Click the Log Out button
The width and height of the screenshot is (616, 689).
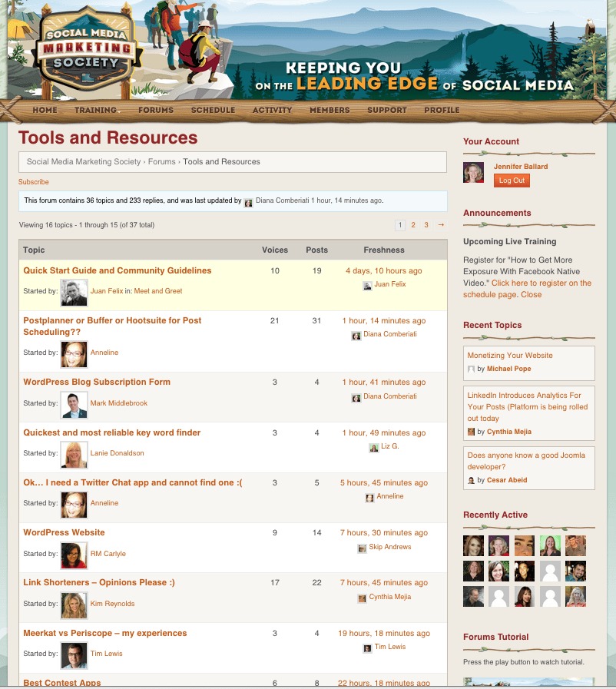click(x=512, y=181)
